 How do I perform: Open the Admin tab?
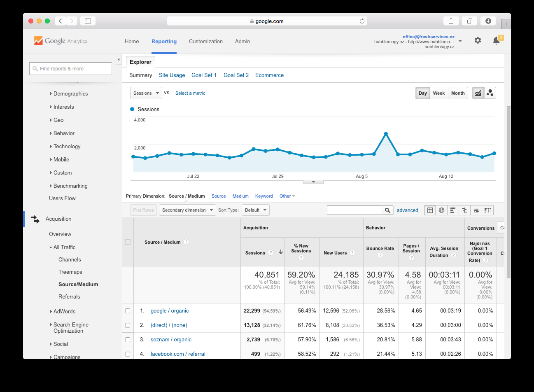(x=243, y=41)
